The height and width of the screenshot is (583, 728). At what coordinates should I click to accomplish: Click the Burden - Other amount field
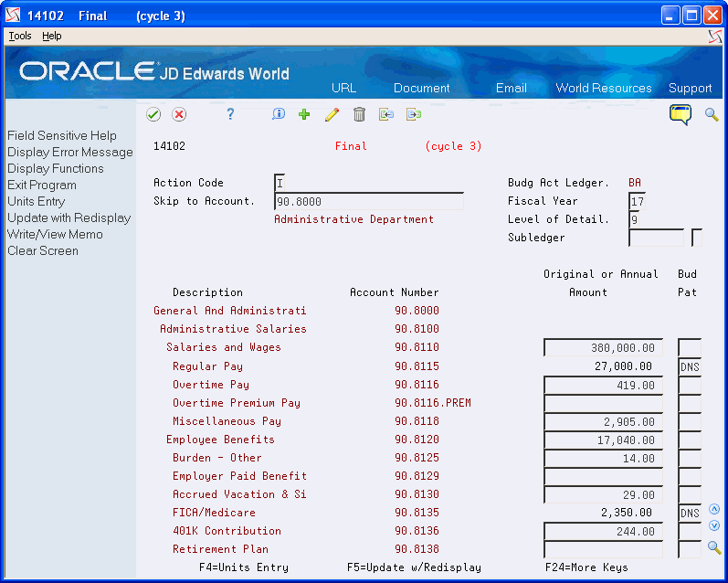click(603, 459)
